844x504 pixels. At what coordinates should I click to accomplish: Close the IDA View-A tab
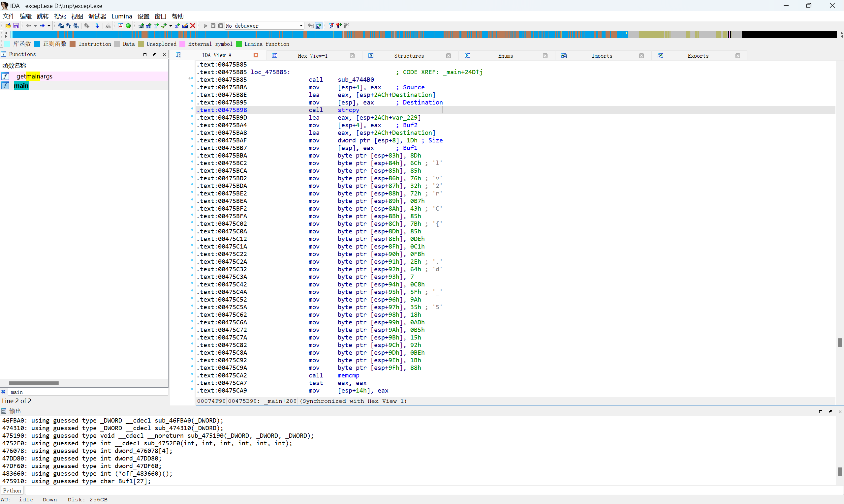click(x=256, y=55)
